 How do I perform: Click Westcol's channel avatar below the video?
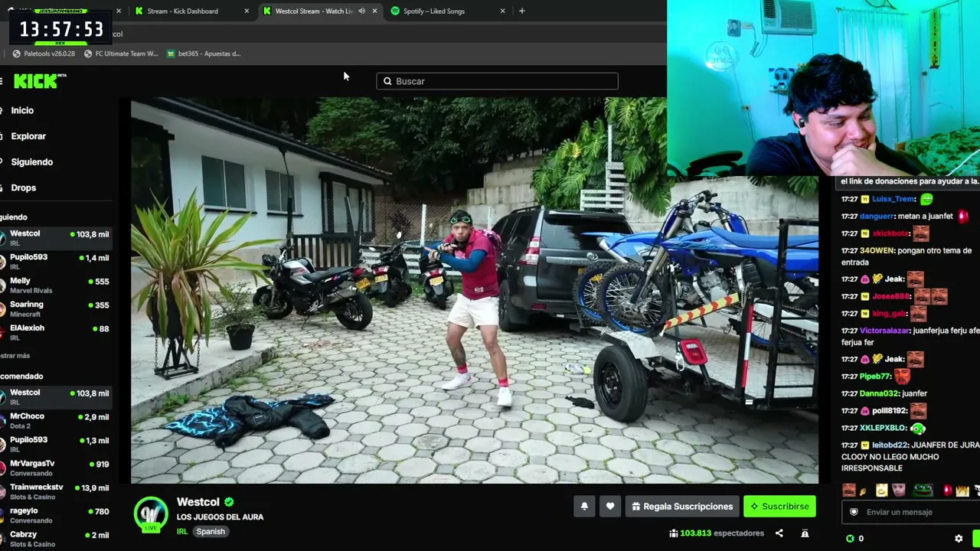tap(151, 514)
